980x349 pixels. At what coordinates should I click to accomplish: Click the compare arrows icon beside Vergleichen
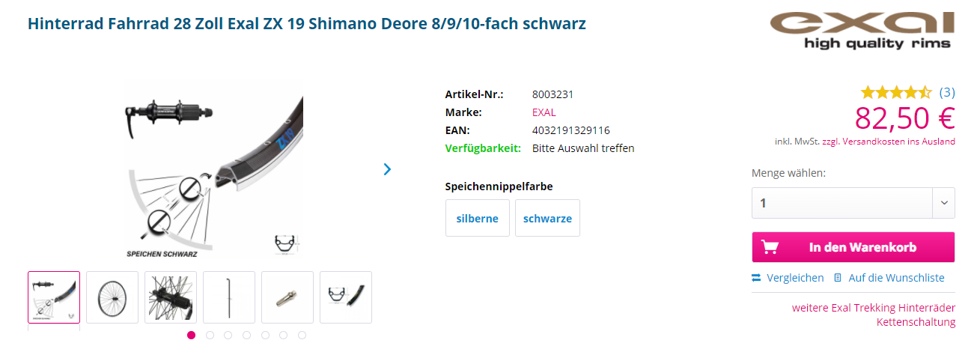[x=756, y=278]
